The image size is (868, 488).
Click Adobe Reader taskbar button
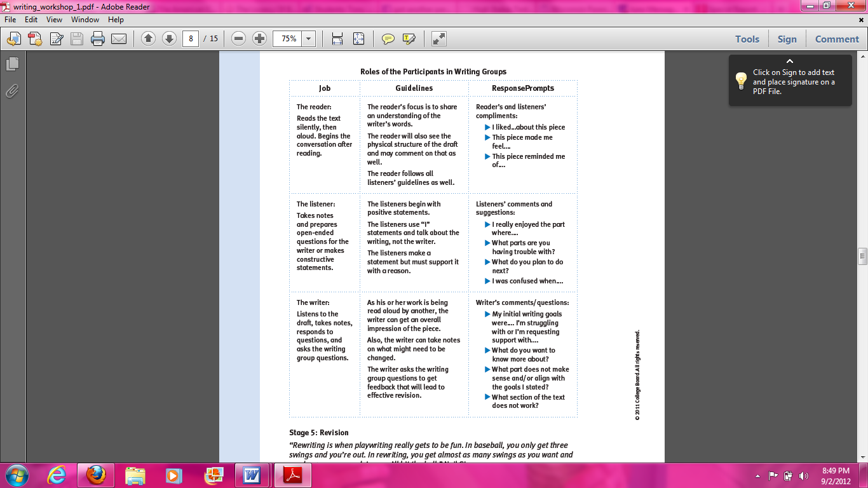(292, 475)
